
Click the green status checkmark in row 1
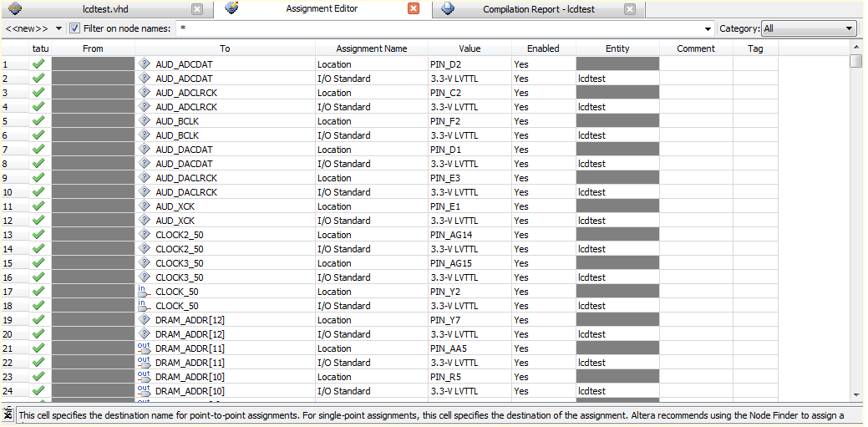pyautogui.click(x=38, y=64)
